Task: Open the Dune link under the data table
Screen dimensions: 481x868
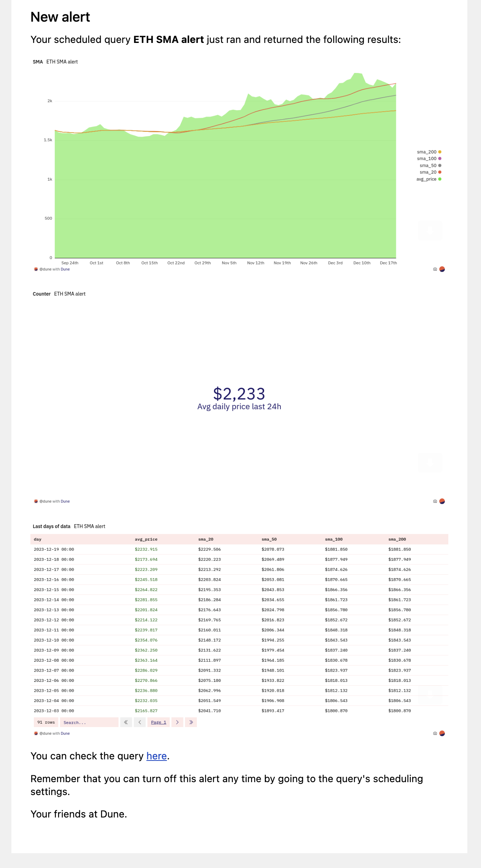Action: point(65,734)
